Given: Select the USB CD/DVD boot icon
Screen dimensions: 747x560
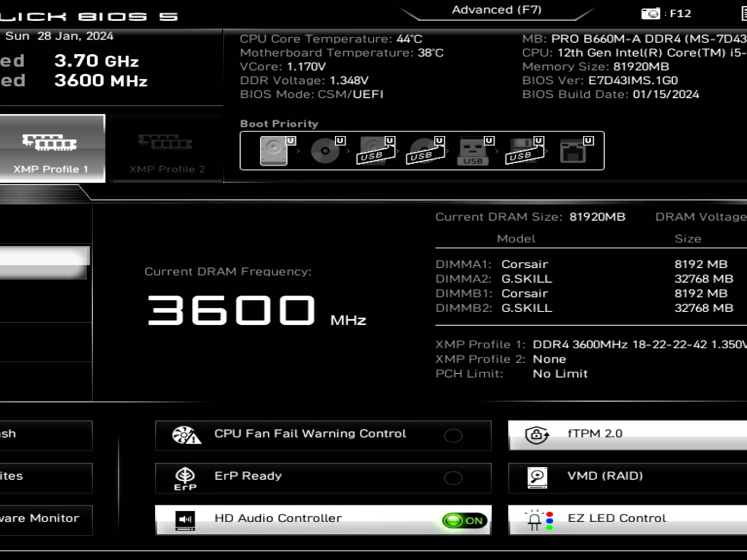Looking at the screenshot, I should click(x=425, y=151).
